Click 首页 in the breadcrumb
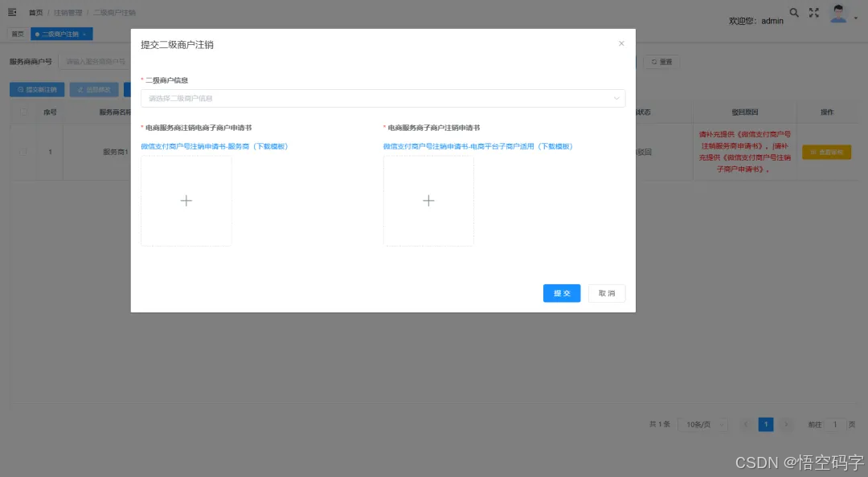This screenshot has width=868, height=477. (x=35, y=12)
